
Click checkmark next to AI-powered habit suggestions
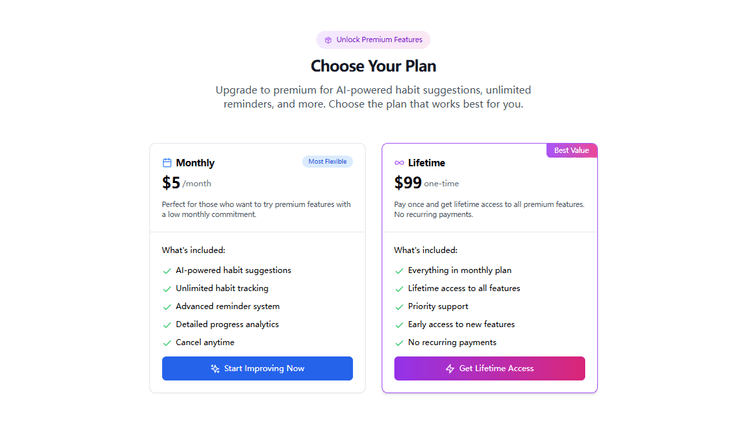(x=167, y=270)
